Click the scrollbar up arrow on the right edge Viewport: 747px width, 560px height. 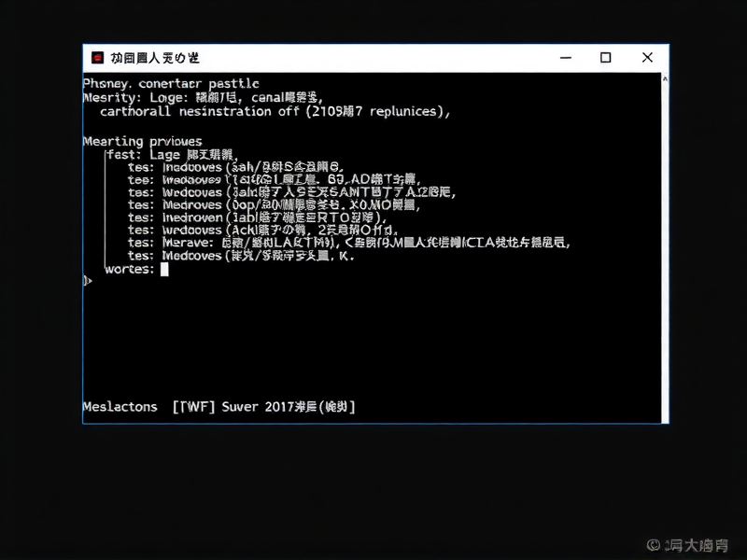tap(663, 79)
